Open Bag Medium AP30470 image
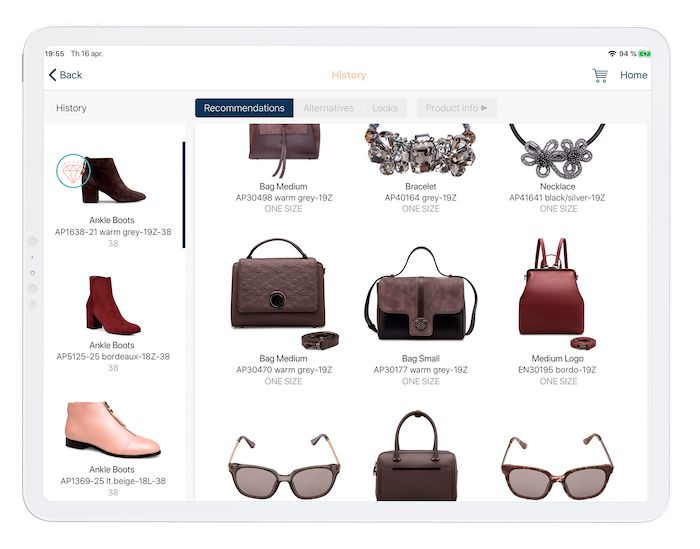This screenshot has height=549, width=700. click(284, 294)
